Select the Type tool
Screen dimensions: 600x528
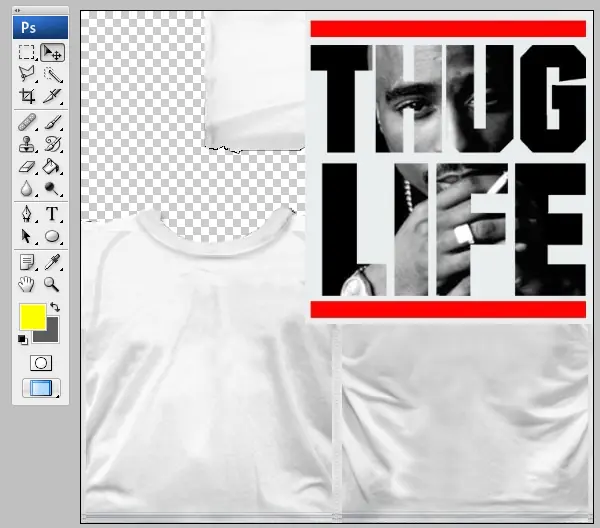(x=52, y=214)
